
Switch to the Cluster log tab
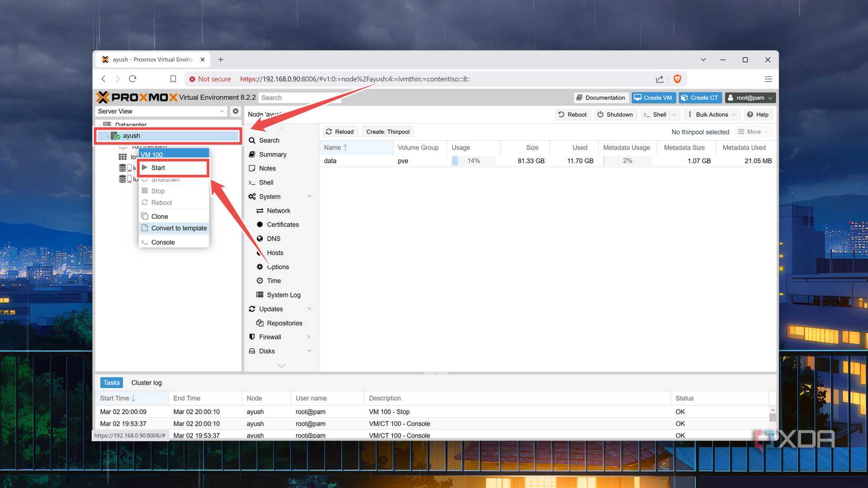click(x=146, y=382)
